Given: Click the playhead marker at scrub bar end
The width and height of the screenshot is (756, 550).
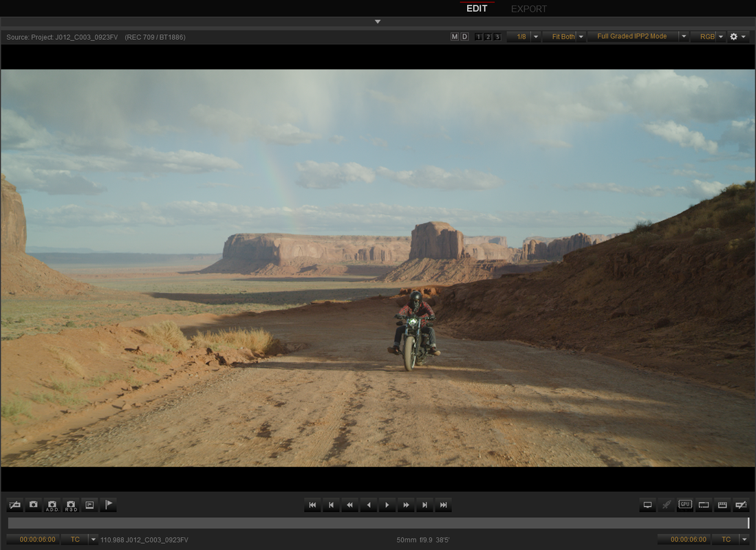Looking at the screenshot, I should pos(748,523).
